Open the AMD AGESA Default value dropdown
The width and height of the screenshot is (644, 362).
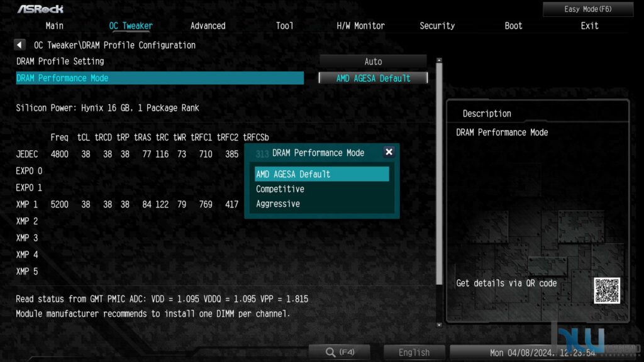pyautogui.click(x=373, y=78)
